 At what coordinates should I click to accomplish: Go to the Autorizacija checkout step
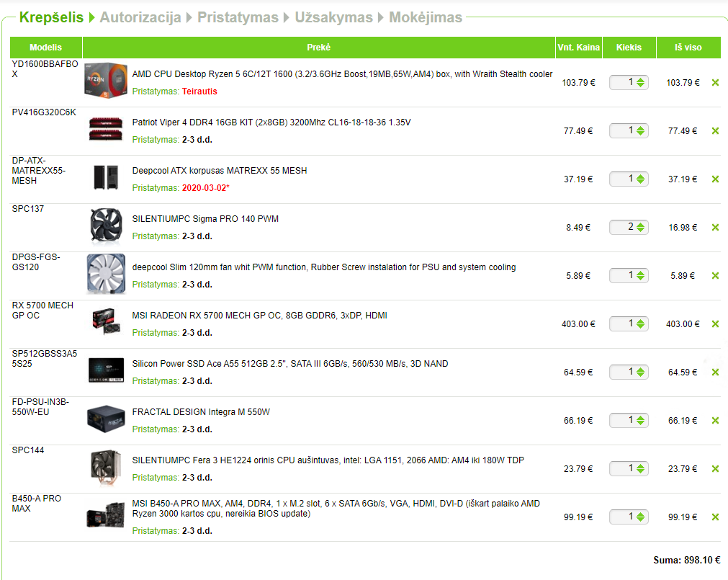140,17
